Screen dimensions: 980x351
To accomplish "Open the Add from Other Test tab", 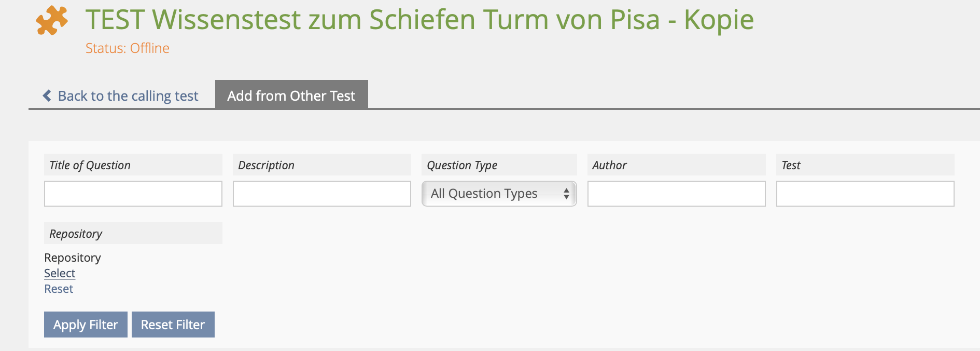I will (x=291, y=96).
